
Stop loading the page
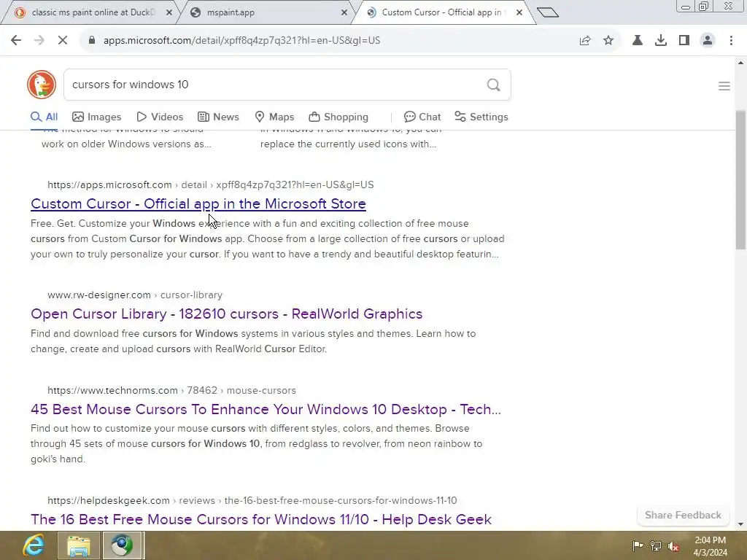tap(63, 41)
